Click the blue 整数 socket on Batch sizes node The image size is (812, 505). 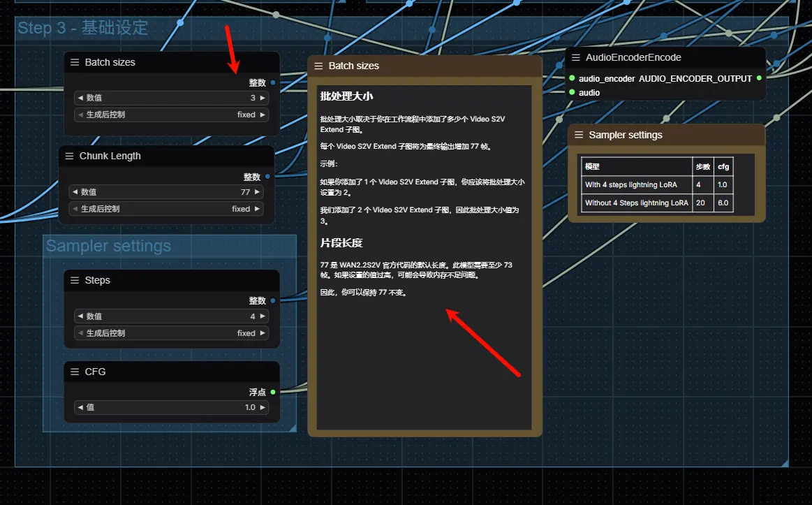point(272,82)
